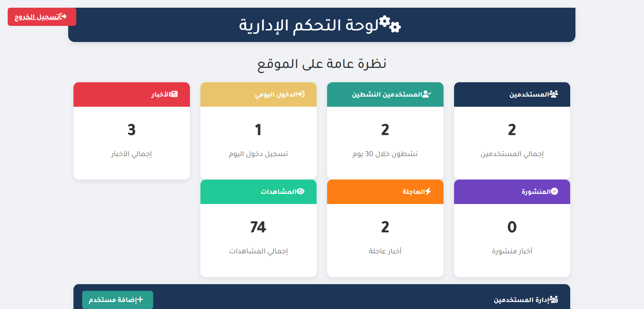This screenshot has height=309, width=644.
Task: Click the نظرة عامة على الموقع heading
Action: click(x=321, y=64)
